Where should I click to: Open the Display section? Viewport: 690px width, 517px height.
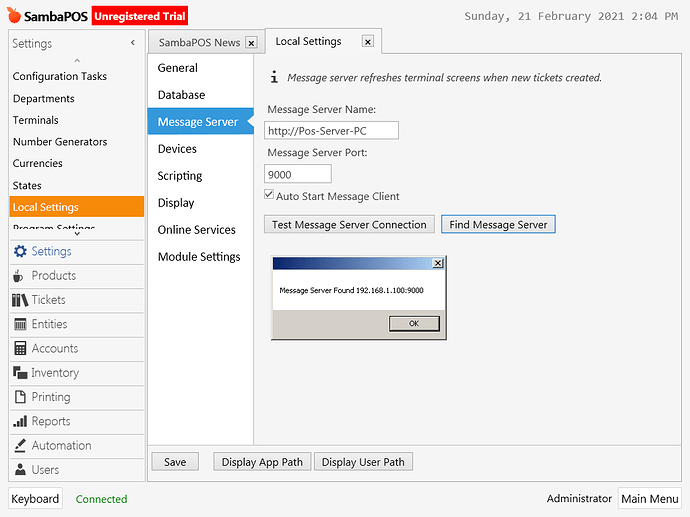[201, 203]
